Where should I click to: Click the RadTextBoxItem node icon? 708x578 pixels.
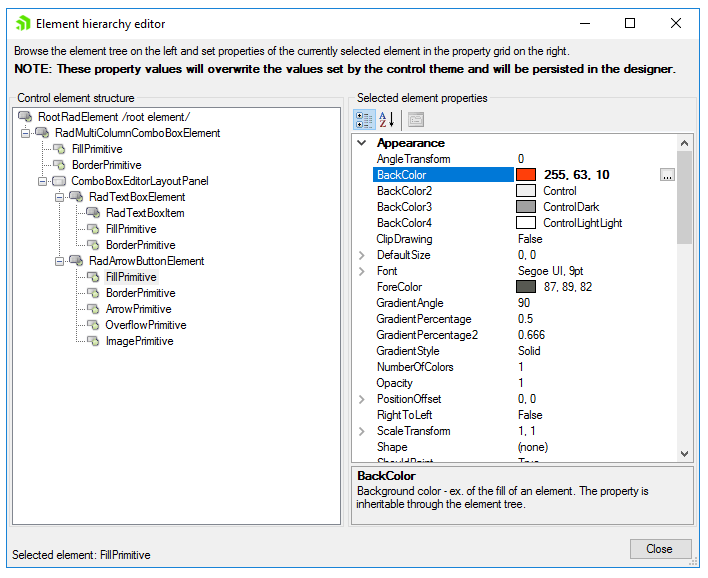(x=93, y=213)
